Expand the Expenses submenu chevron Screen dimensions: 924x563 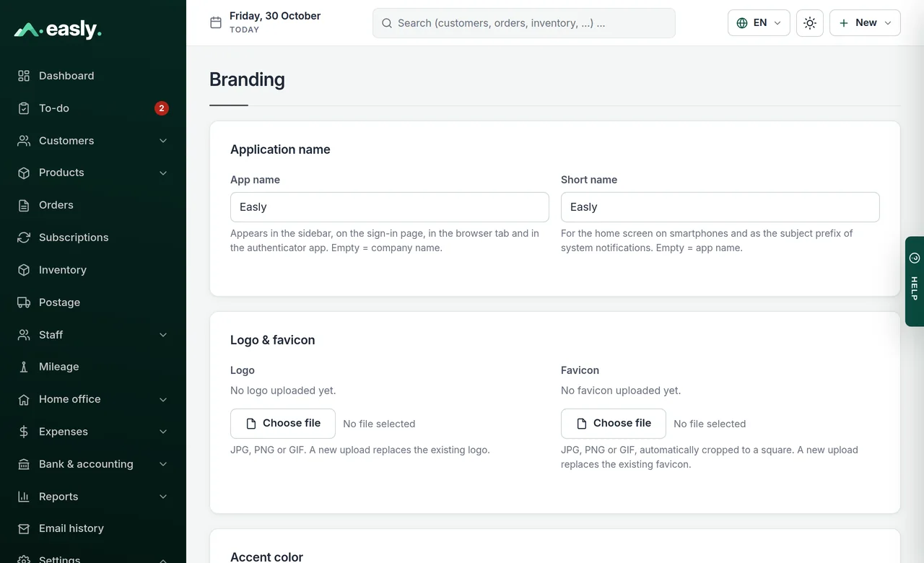(x=163, y=432)
